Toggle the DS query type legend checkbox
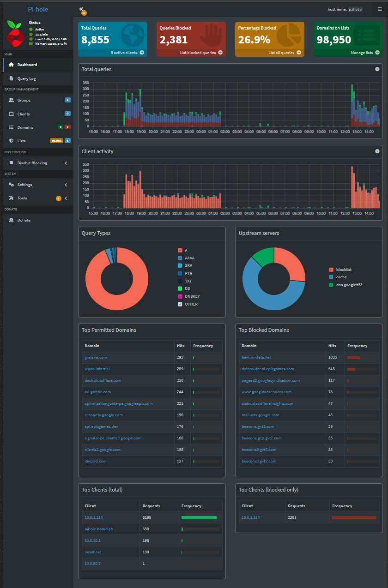This screenshot has height=588, width=388. coord(180,288)
